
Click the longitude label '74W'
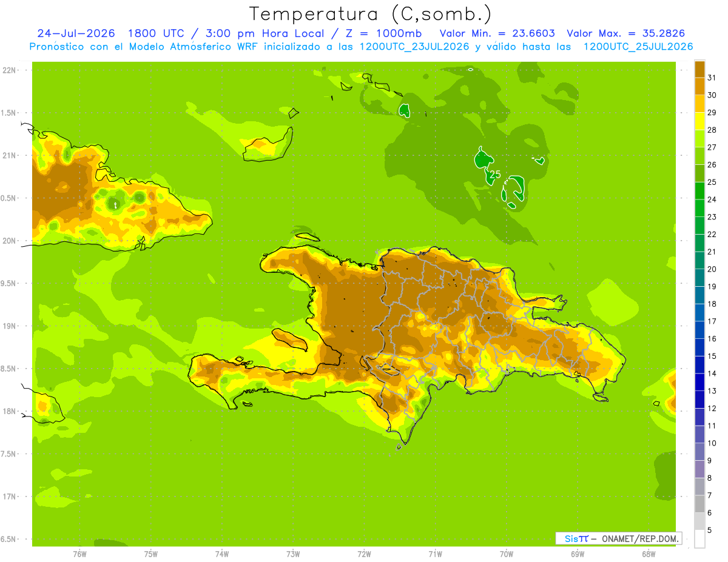(222, 554)
